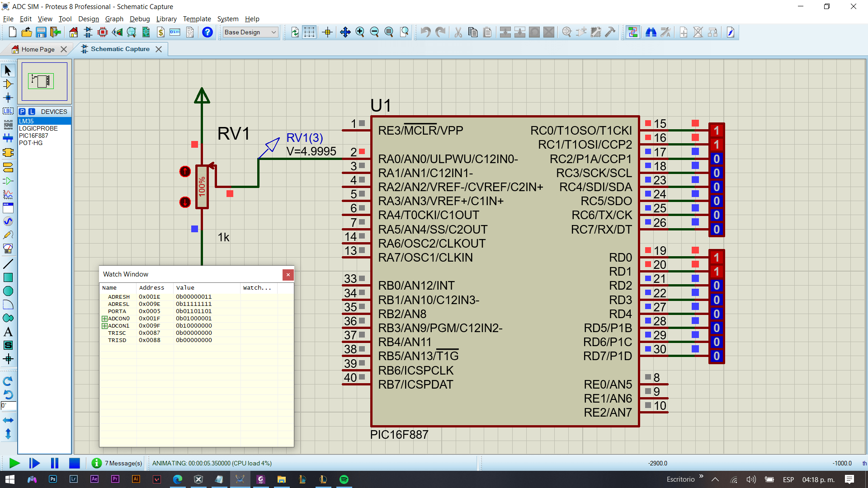The width and height of the screenshot is (868, 488).
Task: Close the Watch Window
Action: tap(288, 275)
